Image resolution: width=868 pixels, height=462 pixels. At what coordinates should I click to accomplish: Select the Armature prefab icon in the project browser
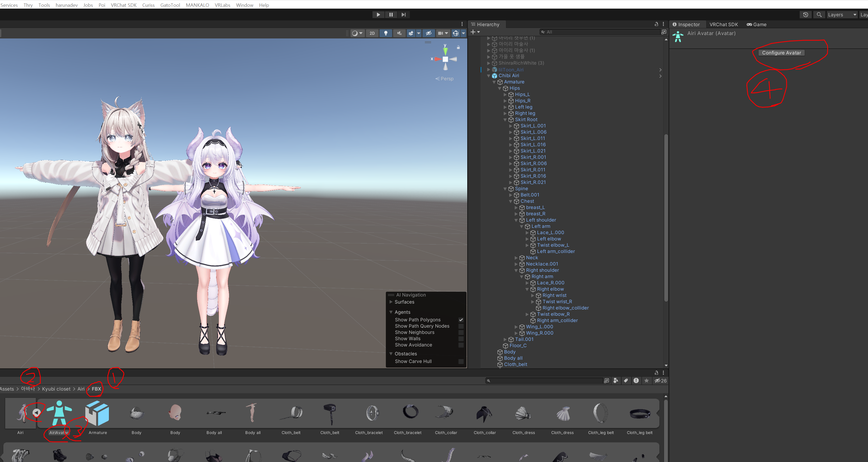(97, 413)
